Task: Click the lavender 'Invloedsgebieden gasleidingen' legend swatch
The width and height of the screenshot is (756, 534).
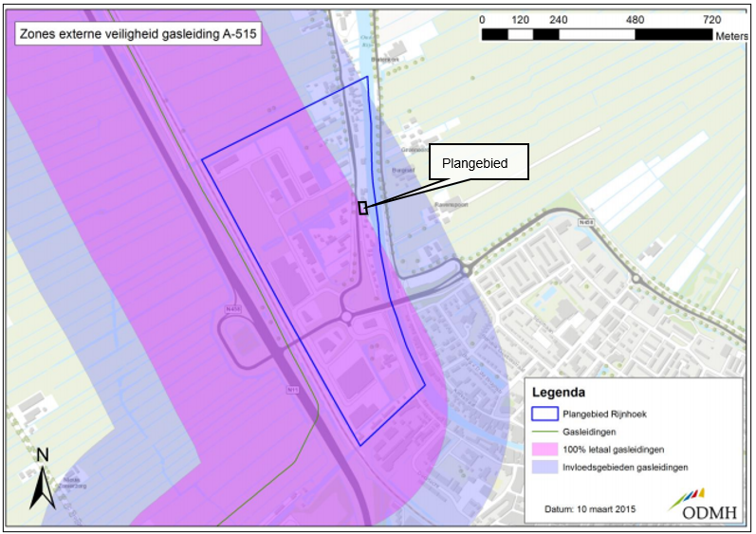Action: 544,467
